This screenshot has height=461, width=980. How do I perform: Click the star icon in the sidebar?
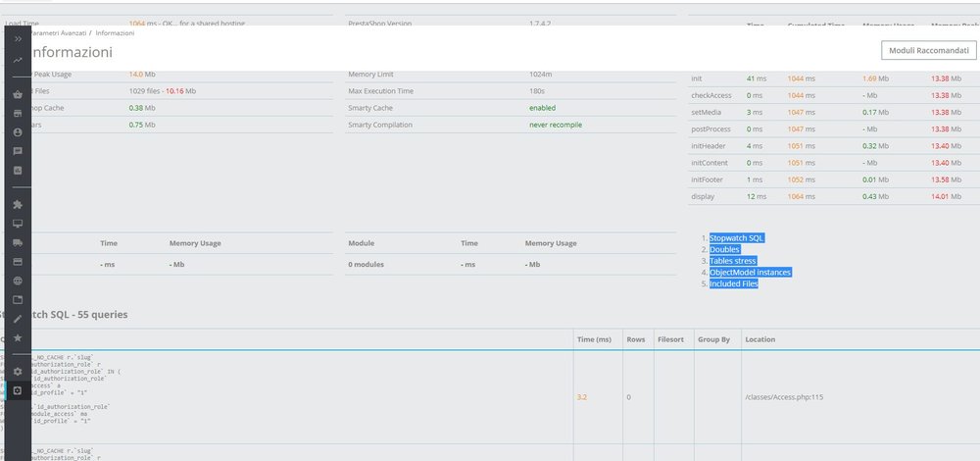[18, 337]
